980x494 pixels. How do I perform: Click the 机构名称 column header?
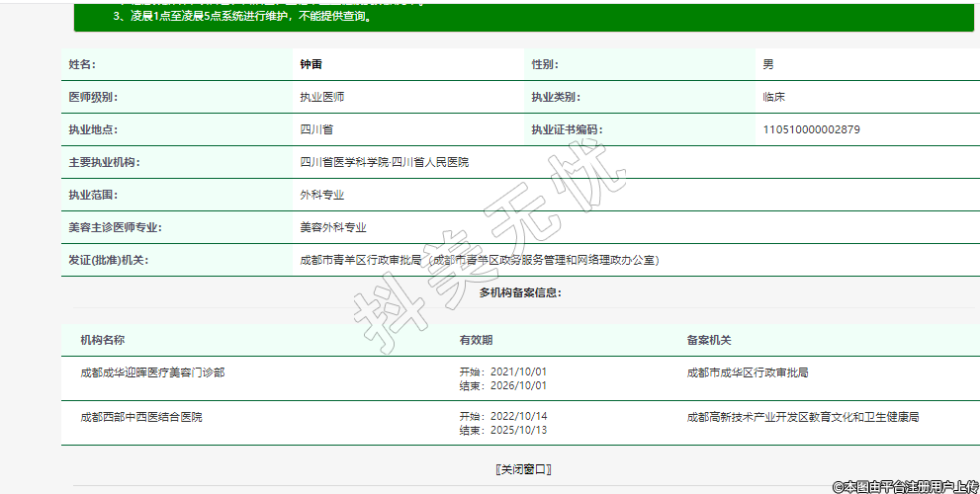point(103,340)
